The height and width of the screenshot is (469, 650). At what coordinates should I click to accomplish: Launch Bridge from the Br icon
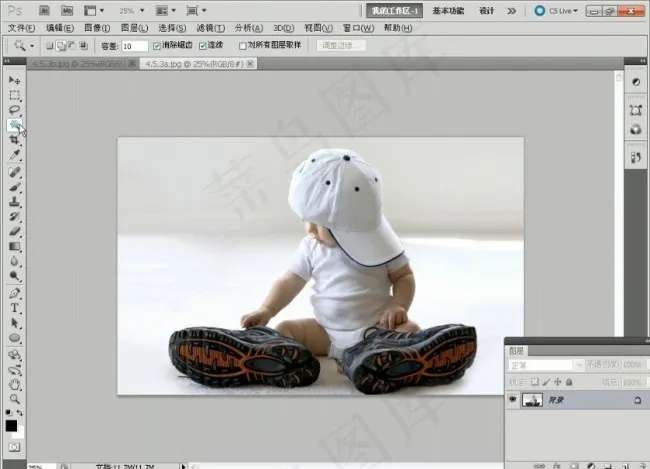coord(45,10)
